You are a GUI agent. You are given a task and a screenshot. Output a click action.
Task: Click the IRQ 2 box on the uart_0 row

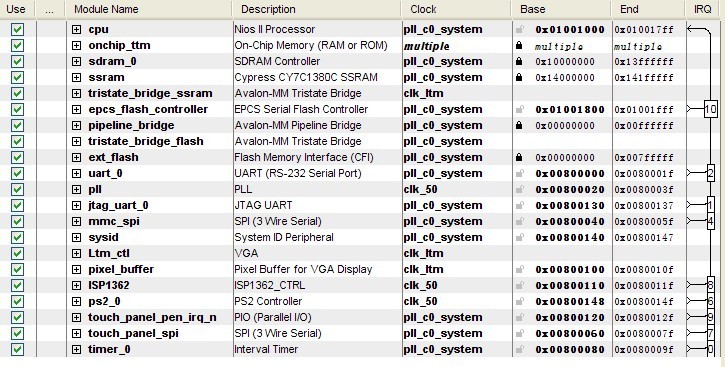(711, 173)
